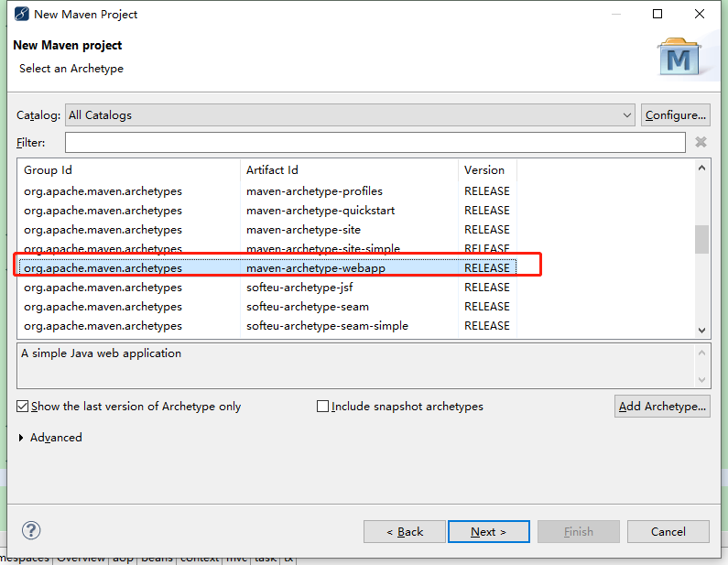Select the maven-archetype-webapp row
This screenshot has width=728, height=565.
267,268
